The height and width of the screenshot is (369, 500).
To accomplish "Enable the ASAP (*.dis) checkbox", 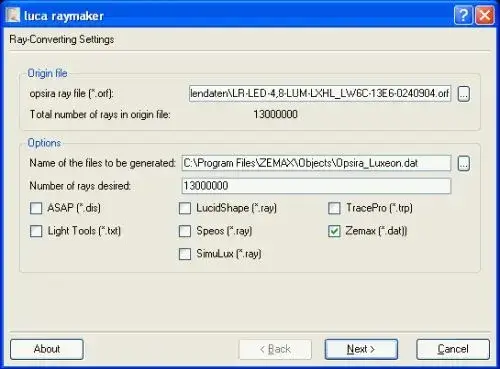I will (x=36, y=208).
